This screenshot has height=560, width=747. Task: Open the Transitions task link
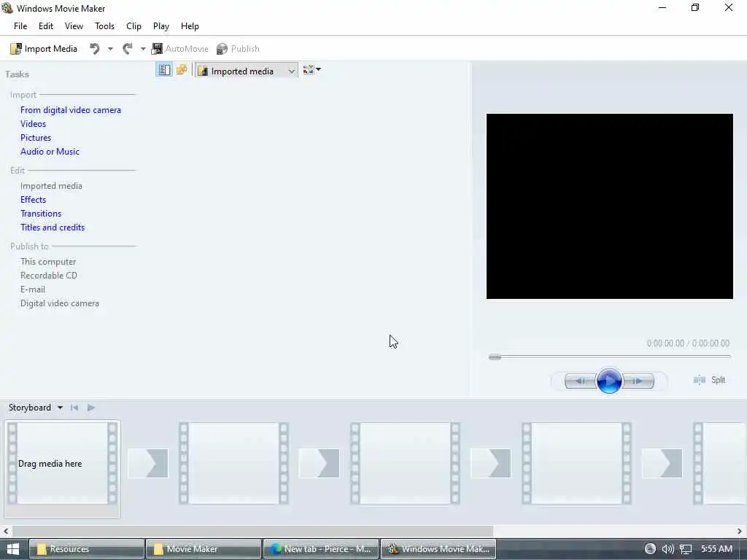point(41,214)
